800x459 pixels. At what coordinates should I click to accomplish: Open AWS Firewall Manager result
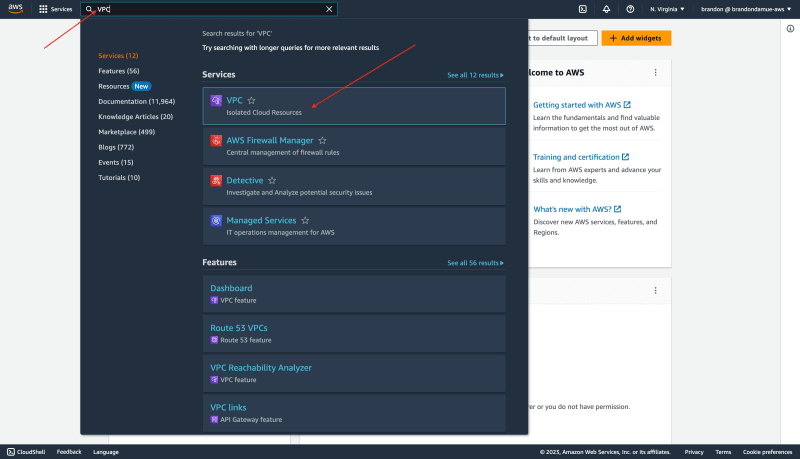click(354, 146)
